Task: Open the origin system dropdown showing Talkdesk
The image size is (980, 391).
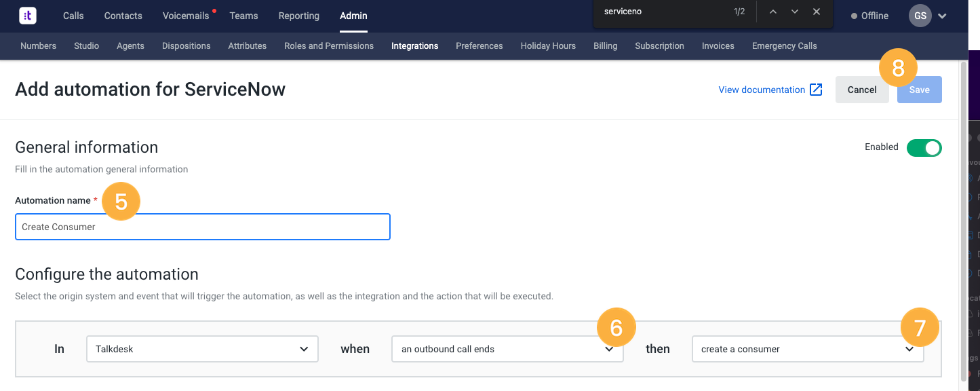Action: click(x=202, y=348)
